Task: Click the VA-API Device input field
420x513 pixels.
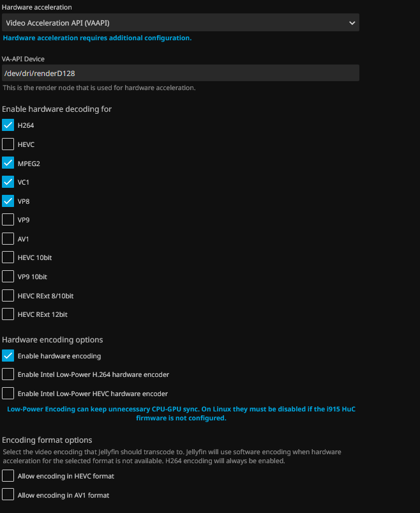Action: (x=180, y=73)
